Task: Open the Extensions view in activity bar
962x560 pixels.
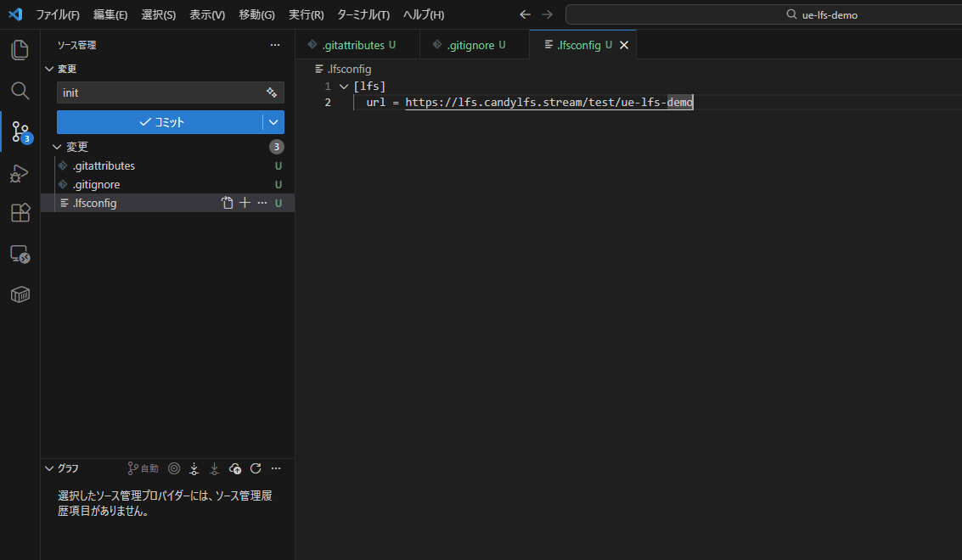Action: (20, 213)
